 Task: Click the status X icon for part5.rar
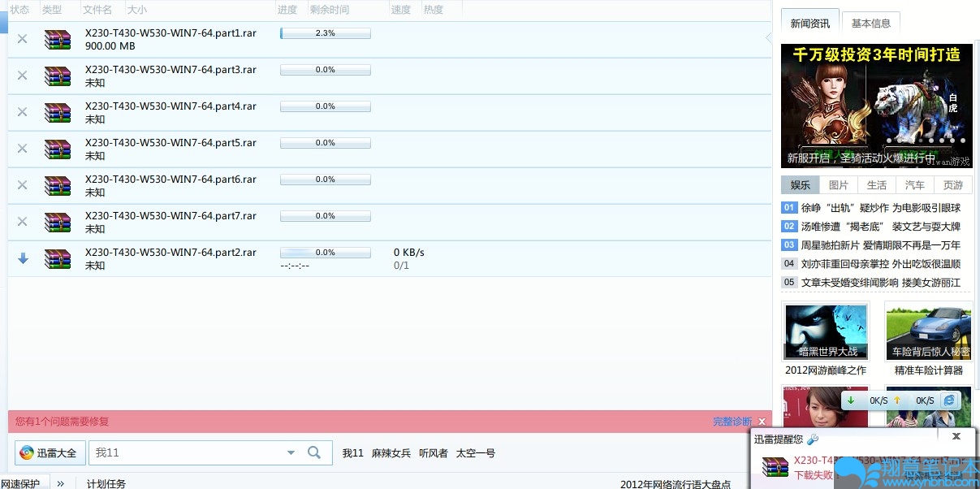click(x=22, y=149)
